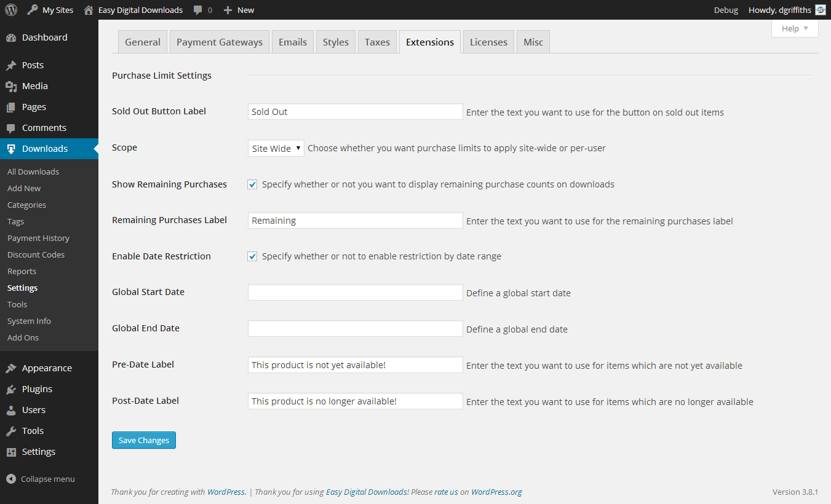Uncheck Show Remaining Purchases checkbox
831x504 pixels.
[x=252, y=184]
